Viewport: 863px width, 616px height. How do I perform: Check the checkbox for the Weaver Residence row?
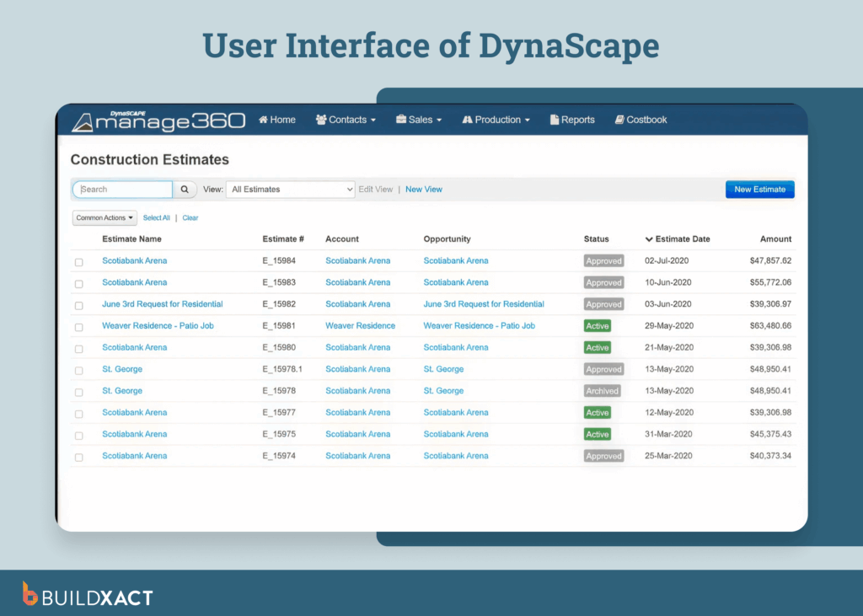78,326
